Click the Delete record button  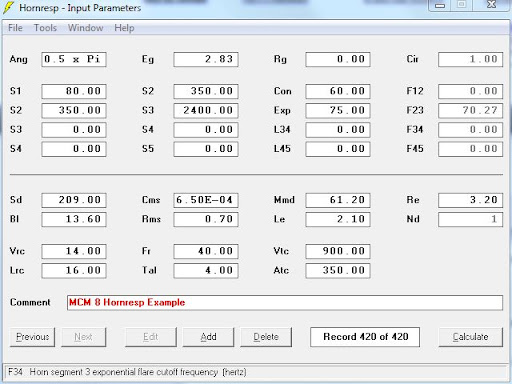[x=266, y=337]
